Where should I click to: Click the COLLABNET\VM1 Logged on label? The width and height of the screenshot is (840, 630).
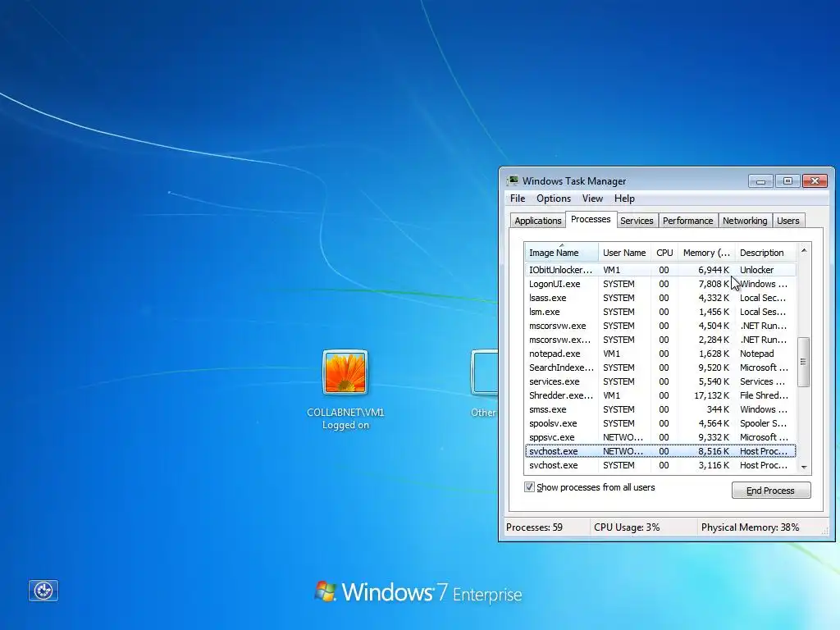(345, 418)
